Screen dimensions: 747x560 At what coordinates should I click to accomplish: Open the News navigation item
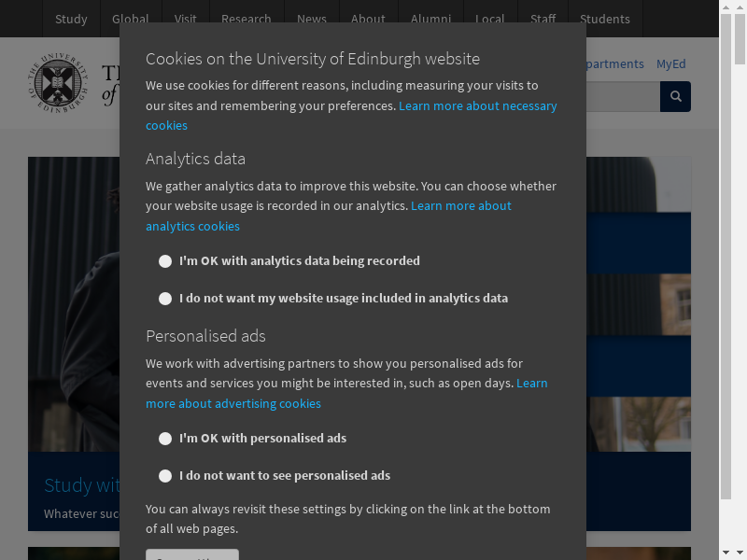pos(312,19)
